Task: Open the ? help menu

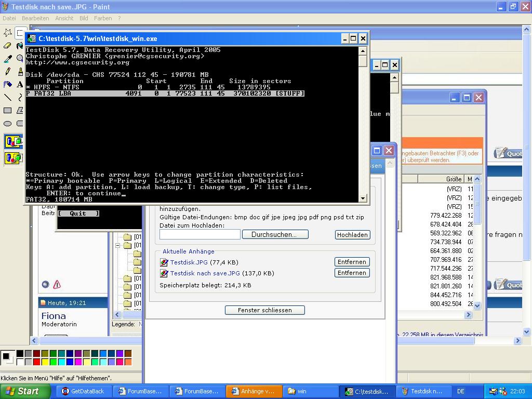Action: pos(119,18)
